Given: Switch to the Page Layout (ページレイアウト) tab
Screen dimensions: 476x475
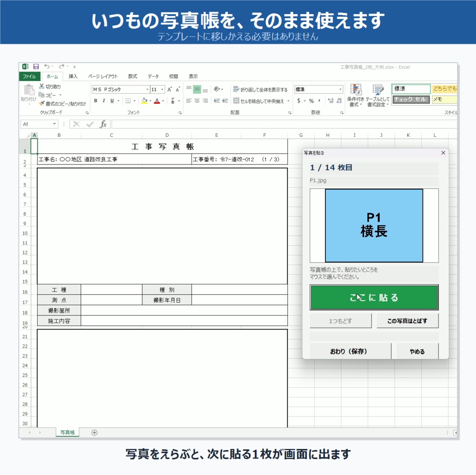Looking at the screenshot, I should pos(103,76).
